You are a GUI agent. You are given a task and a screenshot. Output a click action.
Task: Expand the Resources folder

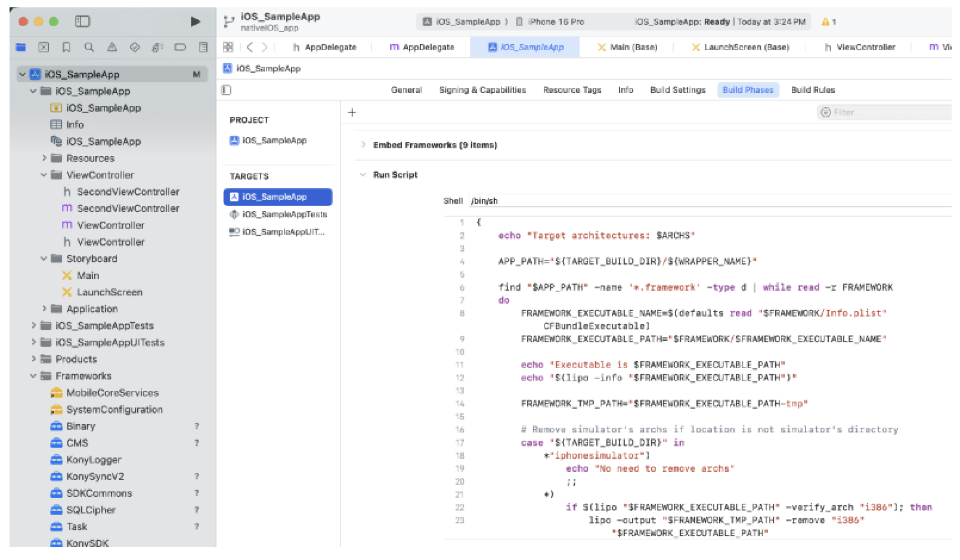coord(44,158)
